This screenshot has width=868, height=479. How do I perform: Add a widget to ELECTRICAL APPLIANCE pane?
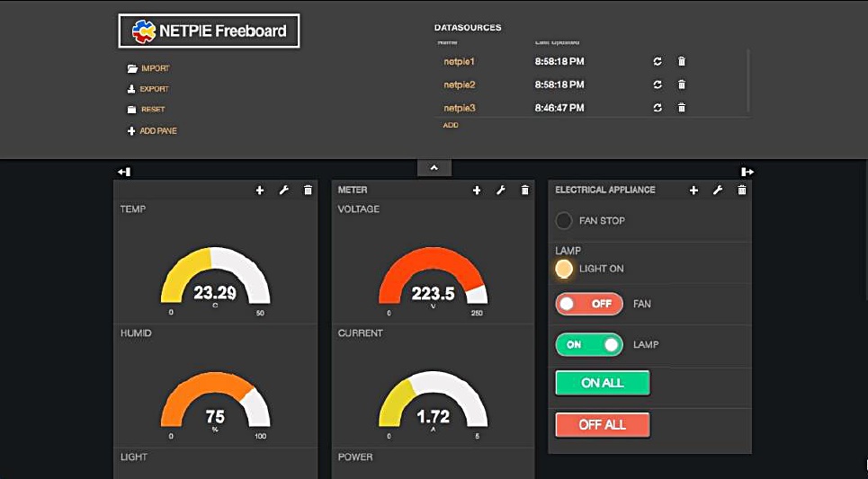694,191
